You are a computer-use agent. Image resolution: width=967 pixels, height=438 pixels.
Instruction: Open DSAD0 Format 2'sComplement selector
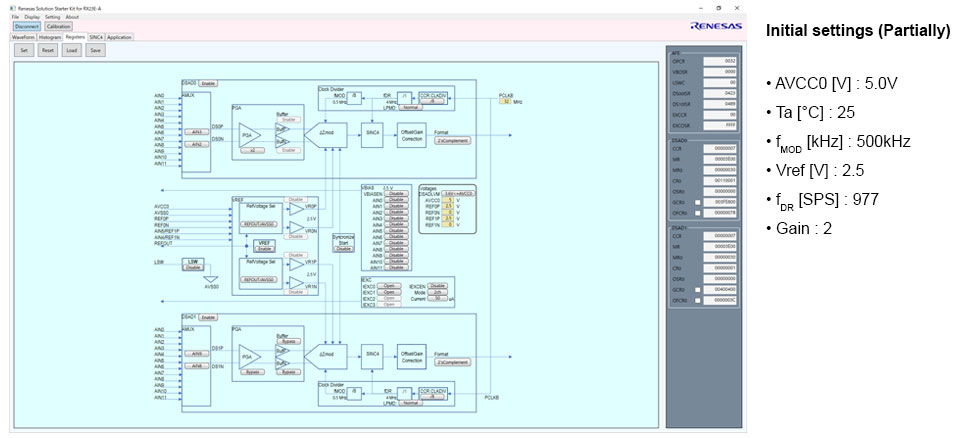pos(453,141)
